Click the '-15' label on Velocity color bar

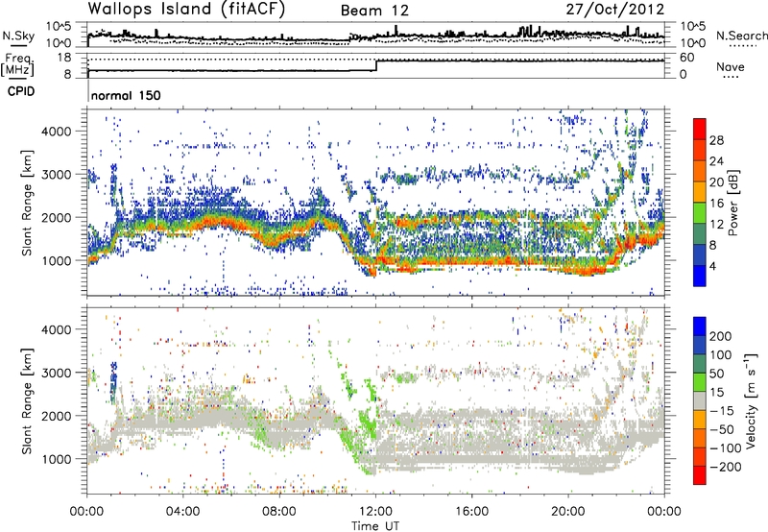pos(722,411)
